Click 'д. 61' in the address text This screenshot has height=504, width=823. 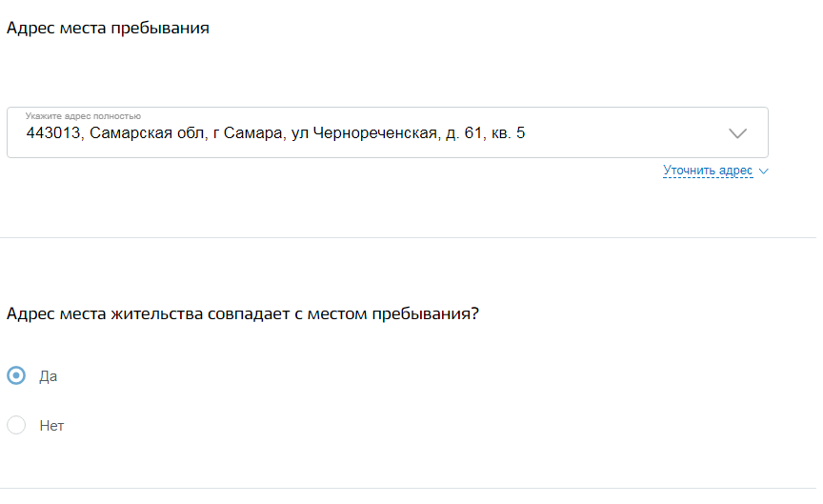(464, 133)
